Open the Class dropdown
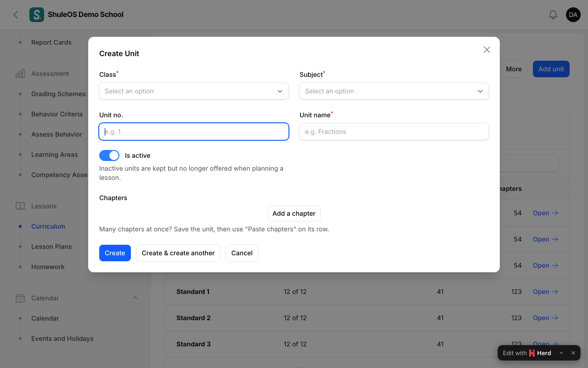Image resolution: width=588 pixels, height=368 pixels. pos(194,91)
